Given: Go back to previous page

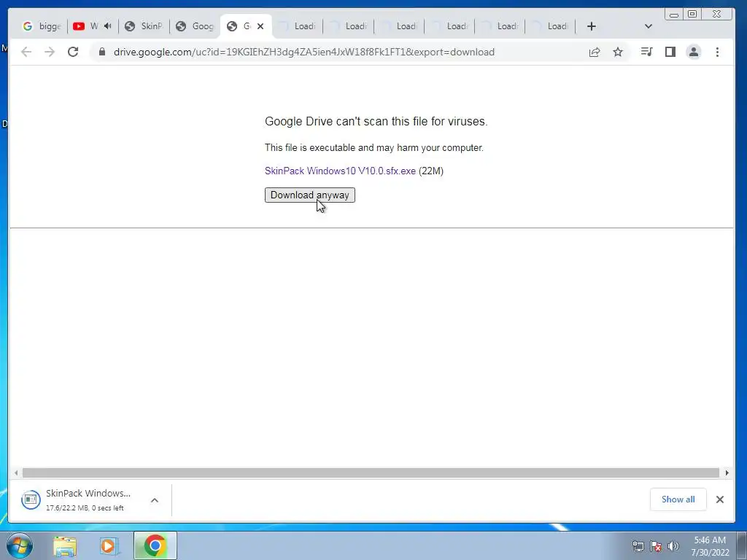Looking at the screenshot, I should pyautogui.click(x=26, y=52).
